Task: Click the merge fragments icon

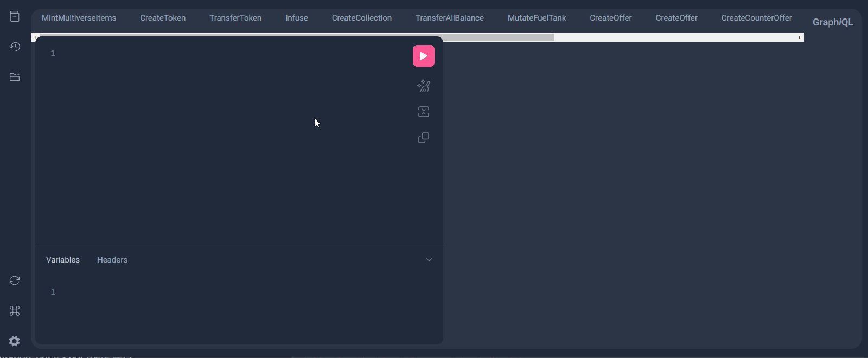Action: point(424,112)
